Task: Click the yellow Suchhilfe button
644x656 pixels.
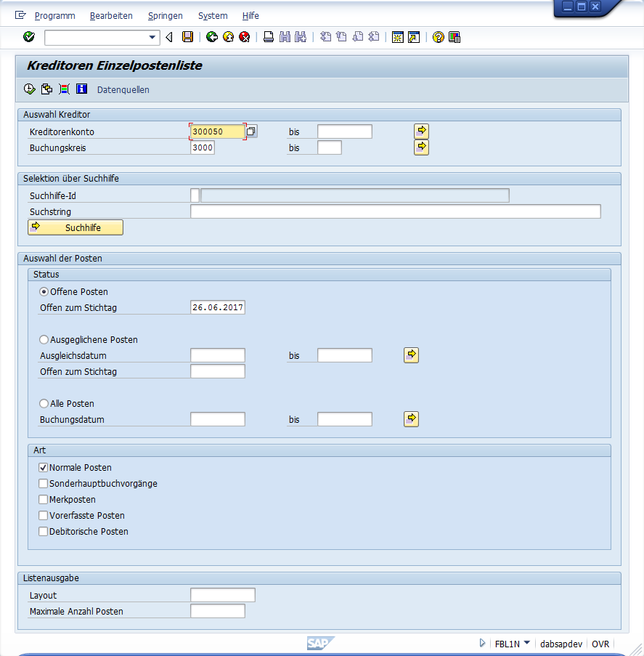Action: coord(76,227)
